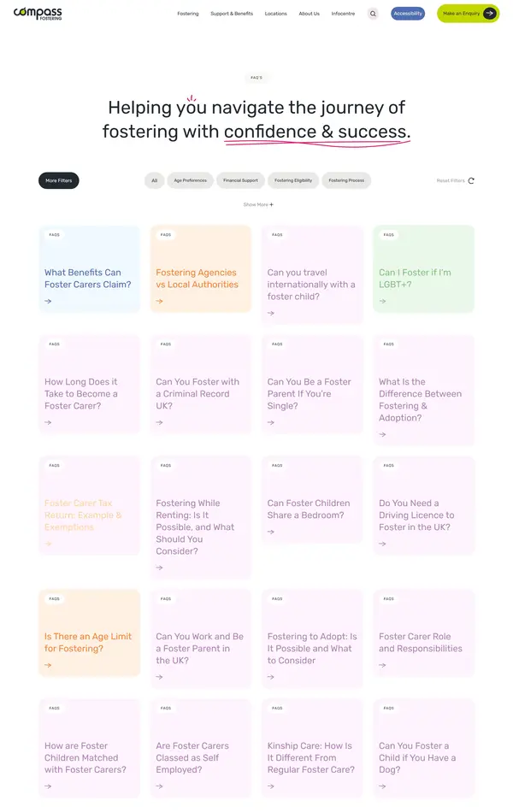Open the Support & Benefits menu
The image size is (513, 812).
tap(232, 14)
